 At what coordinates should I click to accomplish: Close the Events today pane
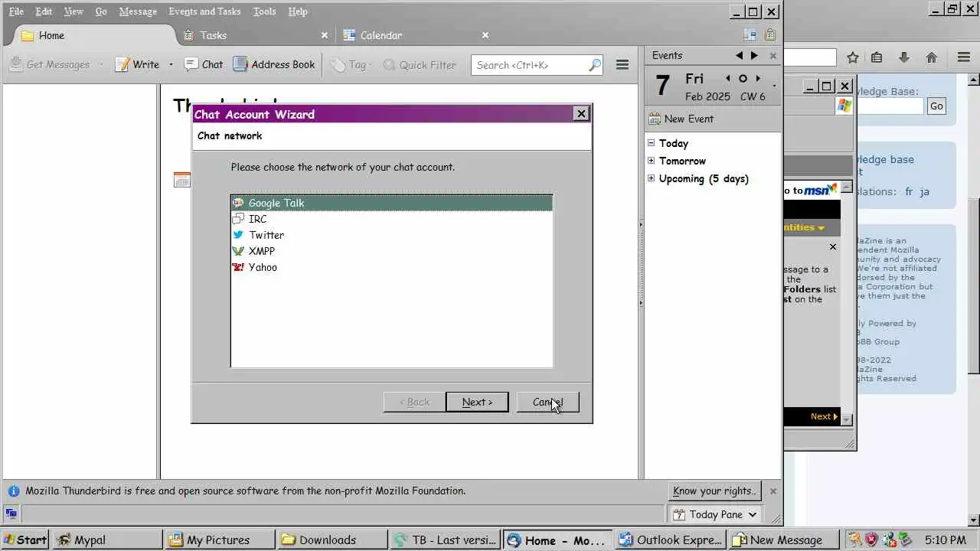(x=773, y=56)
